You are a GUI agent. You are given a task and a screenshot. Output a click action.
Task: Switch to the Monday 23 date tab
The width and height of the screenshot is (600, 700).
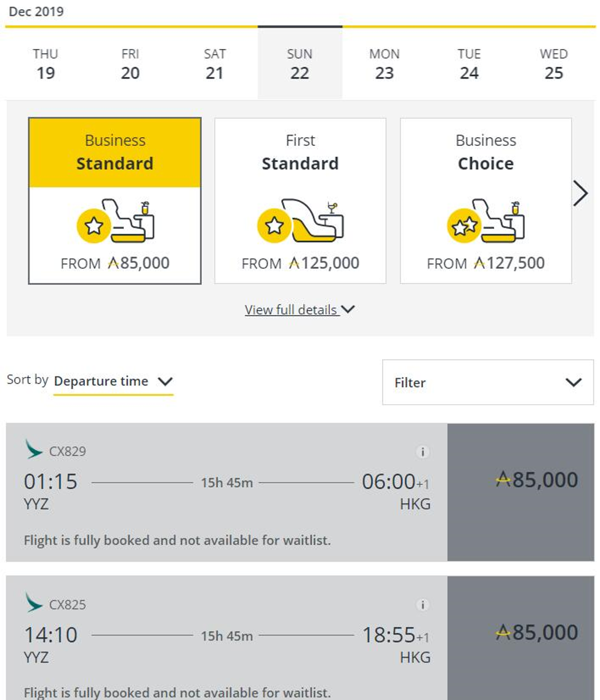[384, 65]
